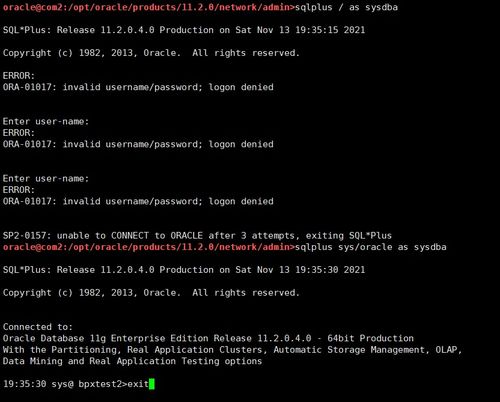Click the '19:35:30 sys@ bpxtest2>' prompt
The image size is (500, 402).
[65, 384]
